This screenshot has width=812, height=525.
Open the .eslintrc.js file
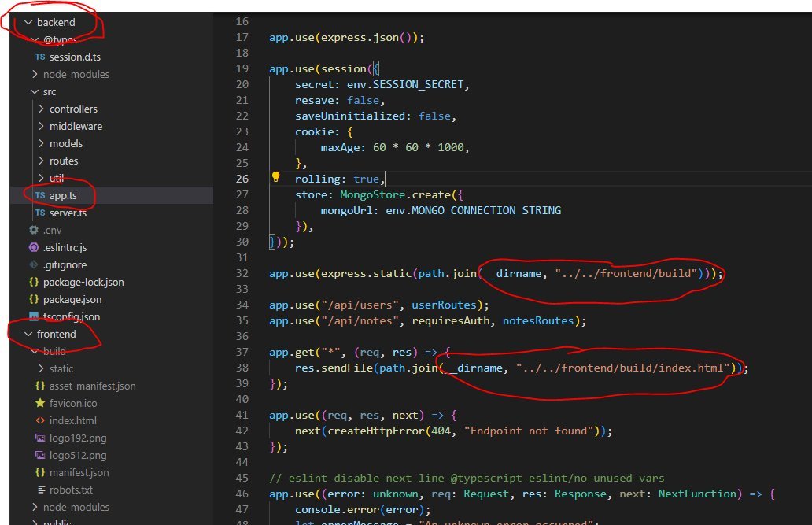(65, 248)
